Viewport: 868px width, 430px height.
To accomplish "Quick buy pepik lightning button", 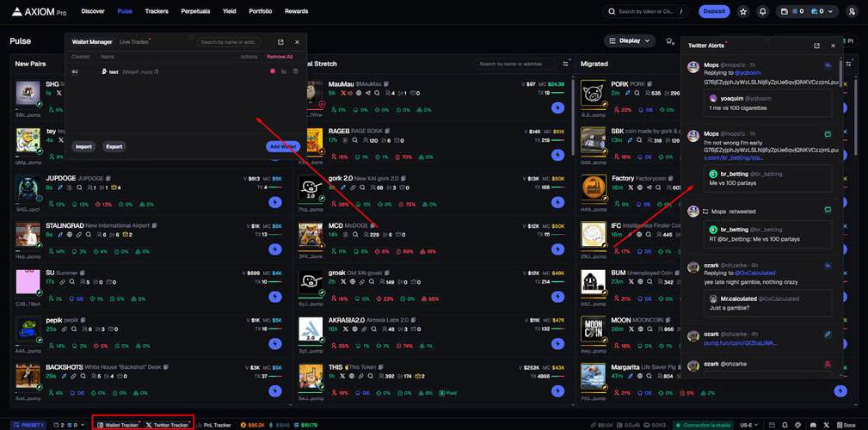I will 275,344.
